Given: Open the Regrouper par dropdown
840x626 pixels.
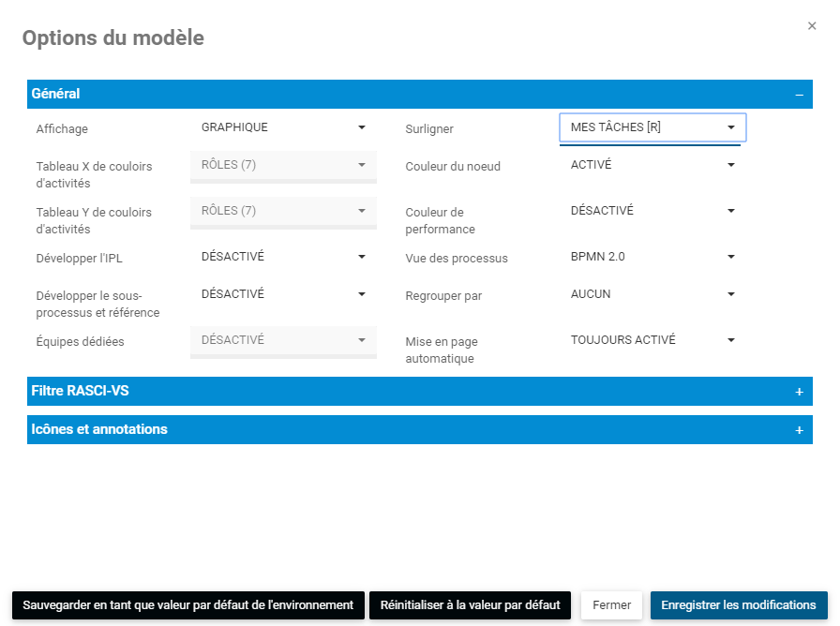Looking at the screenshot, I should (x=652, y=295).
